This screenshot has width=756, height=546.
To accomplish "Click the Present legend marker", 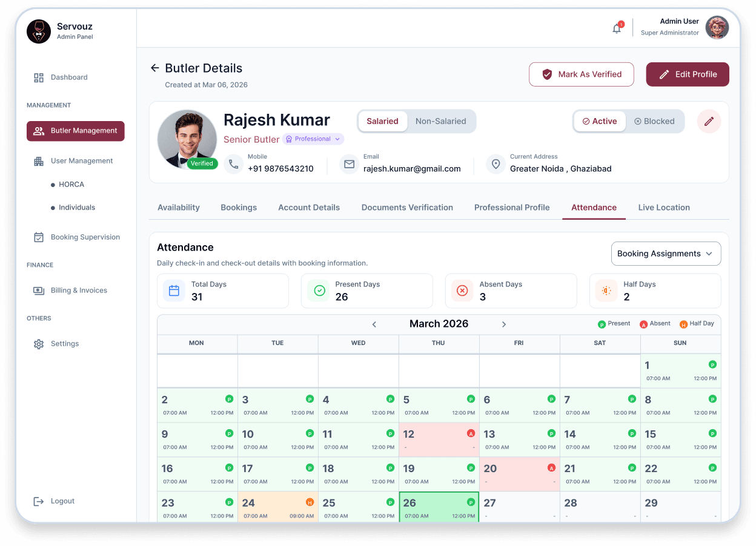I will (x=602, y=324).
